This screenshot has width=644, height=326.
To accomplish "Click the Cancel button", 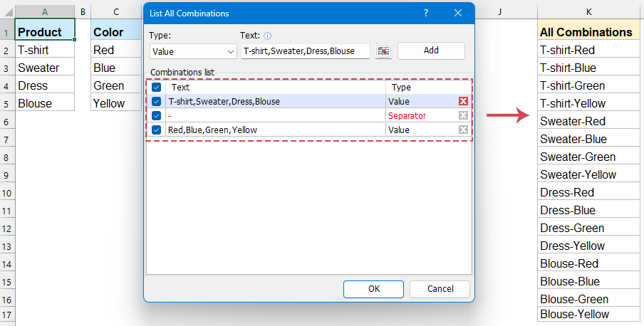I will click(x=440, y=289).
